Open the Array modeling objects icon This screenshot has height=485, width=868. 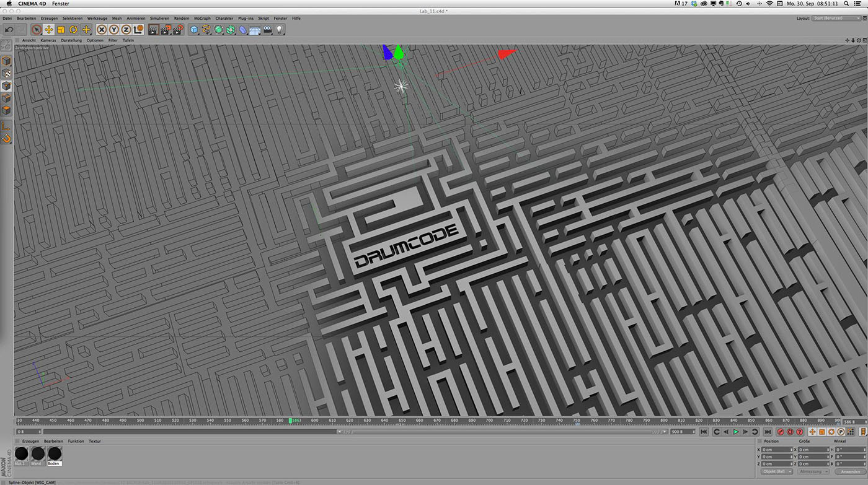pyautogui.click(x=231, y=29)
